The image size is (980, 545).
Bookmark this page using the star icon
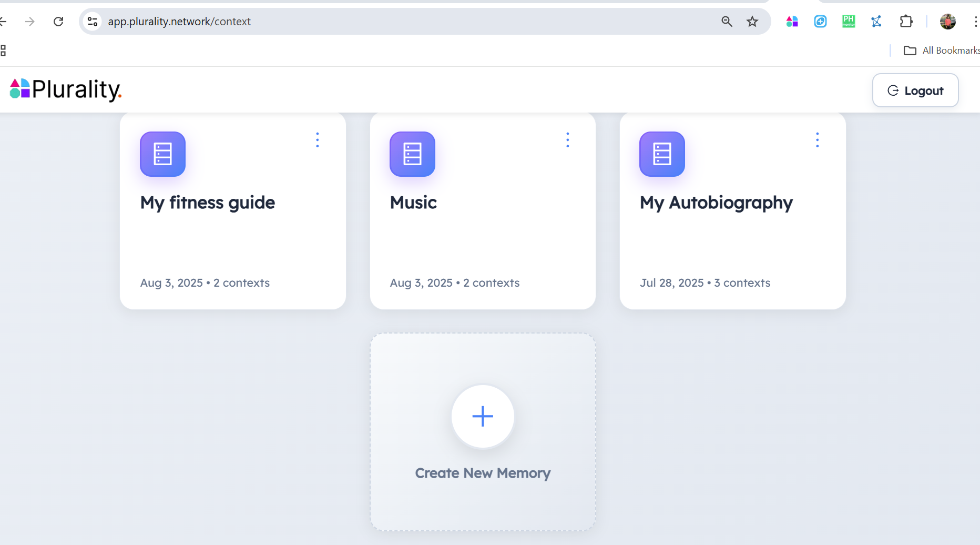click(752, 21)
